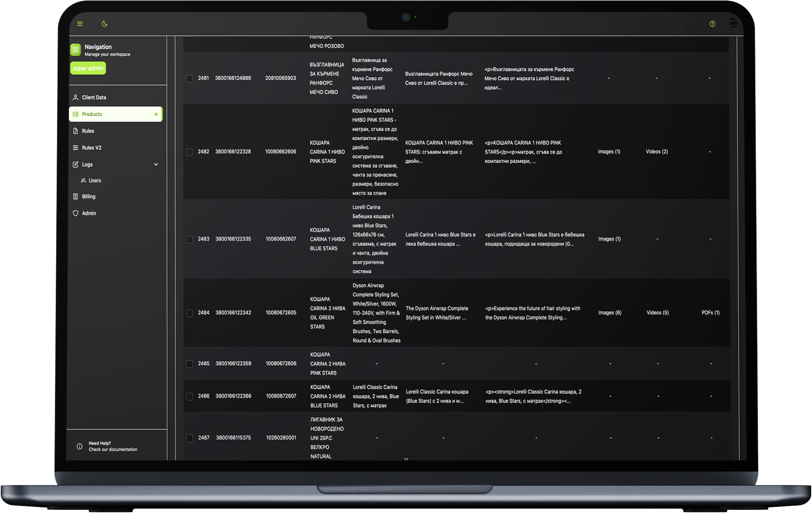
Task: Click the scroll-down arrow below table
Action: coord(406,459)
